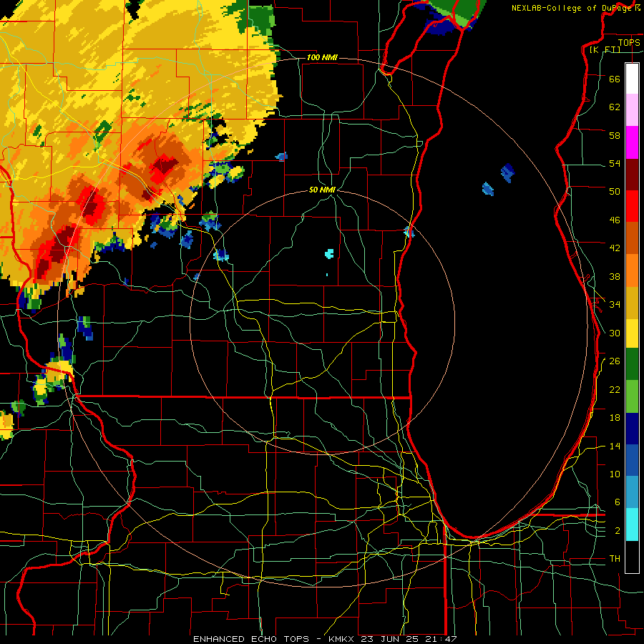Click the 54 legend tick value
The width and height of the screenshot is (644, 644).
pos(615,163)
